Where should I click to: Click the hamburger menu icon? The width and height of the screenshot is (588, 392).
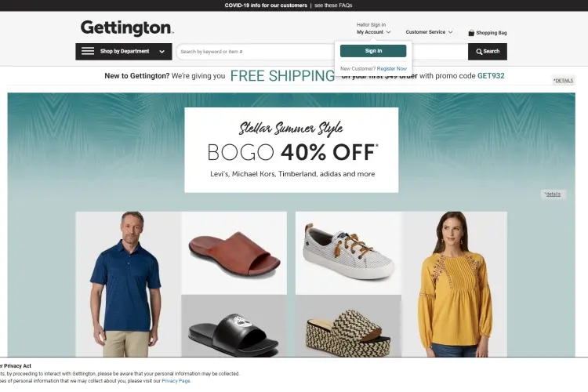(88, 51)
